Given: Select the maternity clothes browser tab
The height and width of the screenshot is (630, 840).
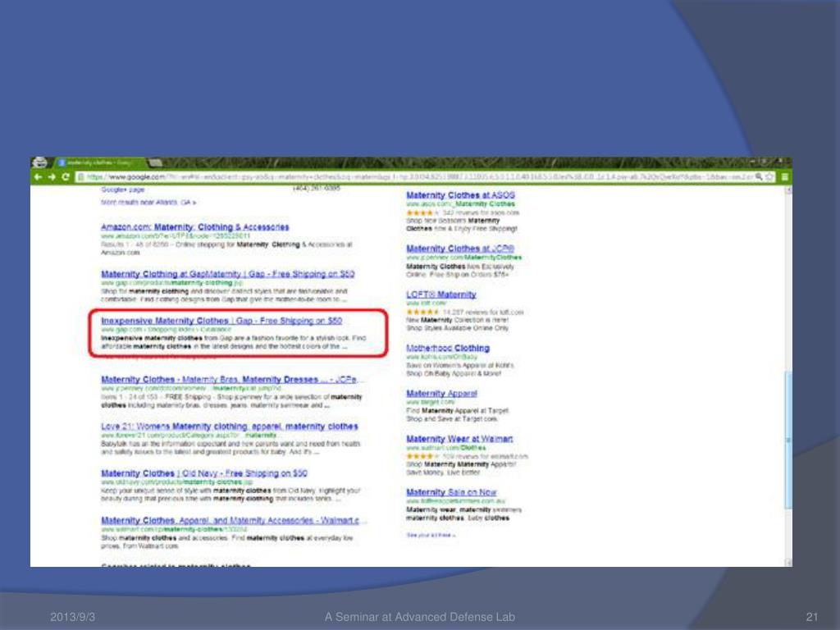Looking at the screenshot, I should 98,162.
